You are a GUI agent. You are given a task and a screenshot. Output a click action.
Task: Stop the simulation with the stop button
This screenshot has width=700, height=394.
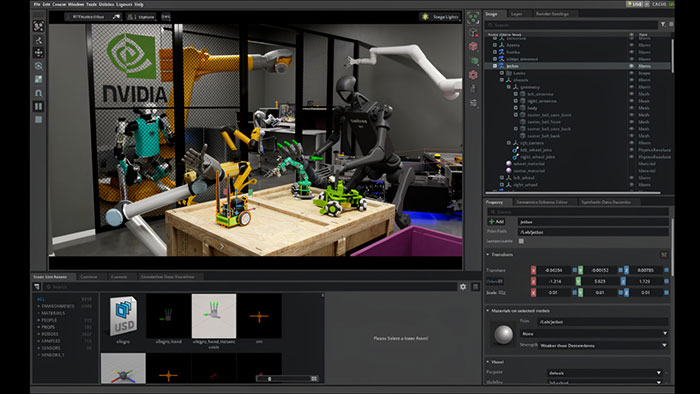(x=38, y=120)
